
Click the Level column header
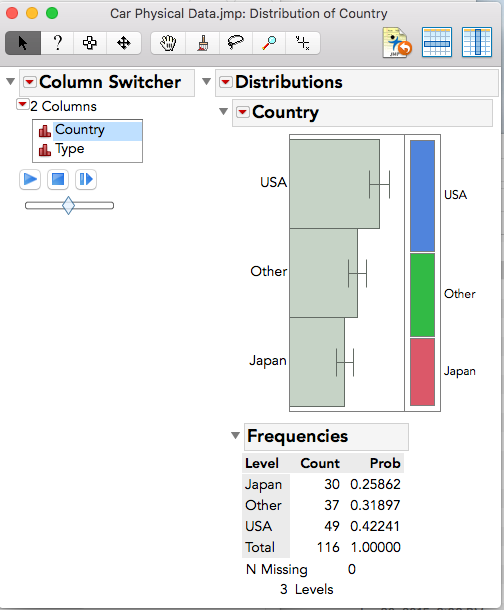pyautogui.click(x=262, y=463)
